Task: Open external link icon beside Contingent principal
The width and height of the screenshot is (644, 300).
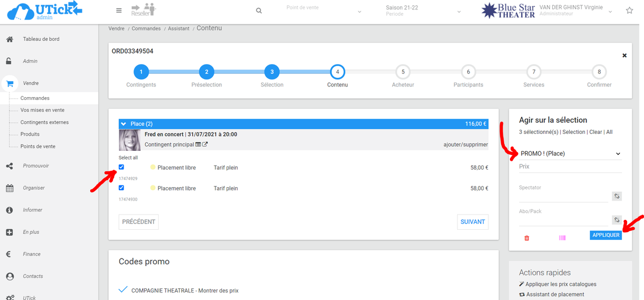Action: 205,144
